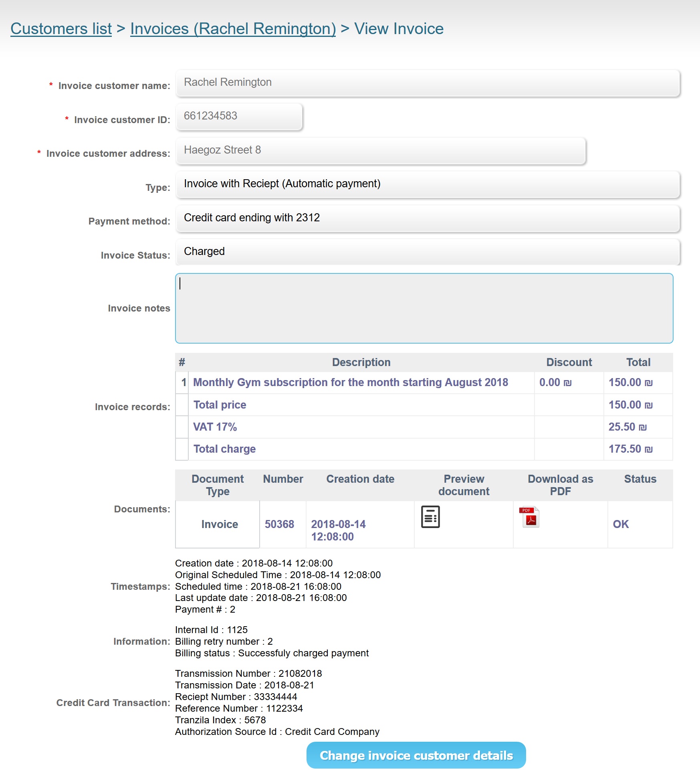Click the Invoice customer ID field

(x=239, y=116)
